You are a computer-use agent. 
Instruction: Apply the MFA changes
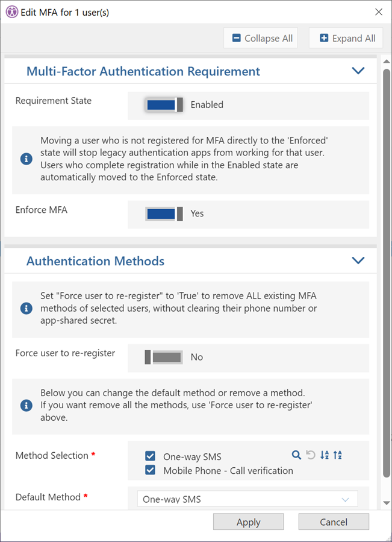click(x=248, y=522)
